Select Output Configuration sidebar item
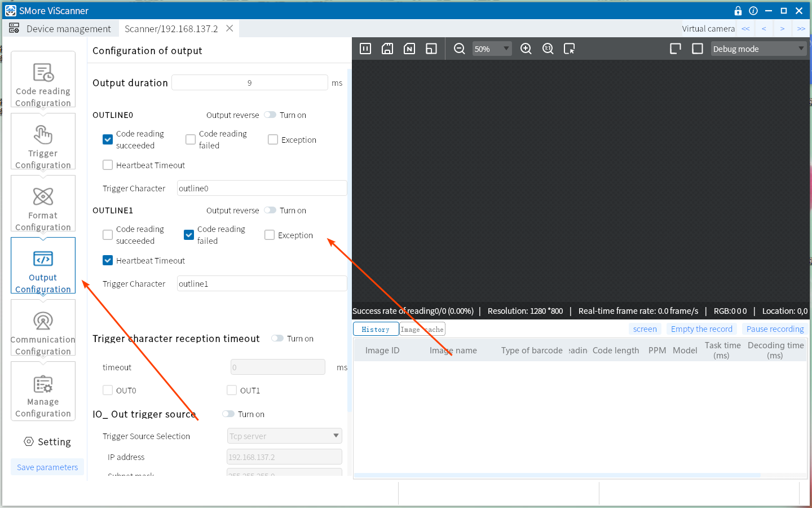 click(43, 265)
